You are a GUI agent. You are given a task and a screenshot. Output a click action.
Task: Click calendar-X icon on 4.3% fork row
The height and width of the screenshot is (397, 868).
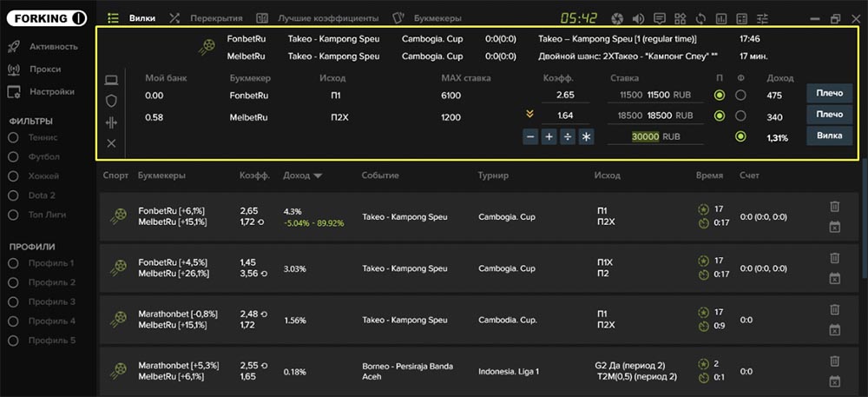click(835, 226)
